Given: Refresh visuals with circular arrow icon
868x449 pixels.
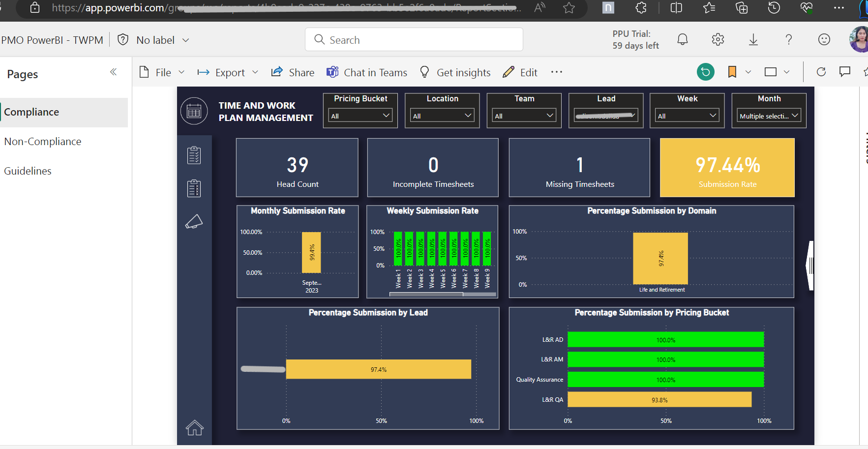Looking at the screenshot, I should pyautogui.click(x=821, y=72).
